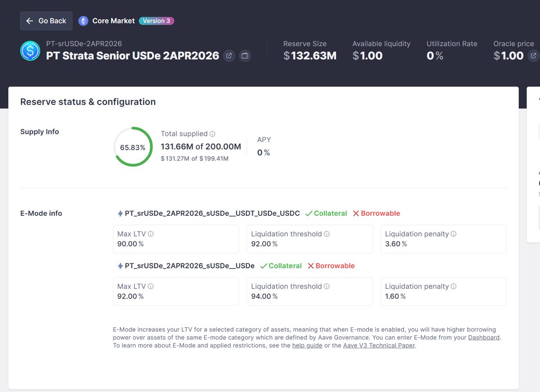The height and width of the screenshot is (392, 540).
Task: Click the $132.63M Reserve Size value
Action: coord(310,56)
